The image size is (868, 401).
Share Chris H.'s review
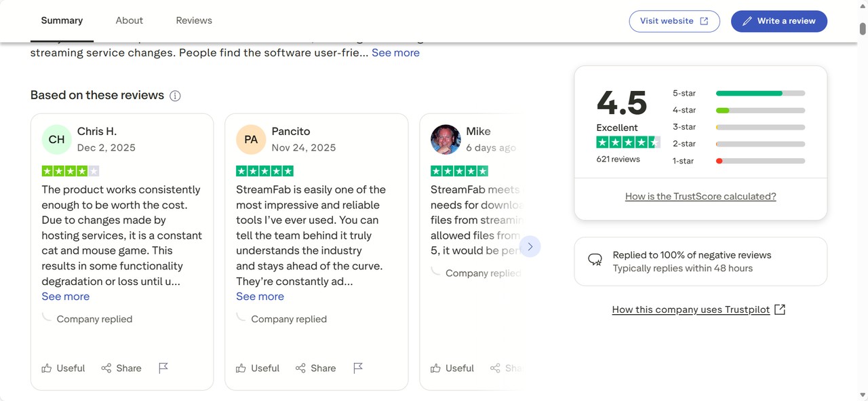[x=121, y=368]
